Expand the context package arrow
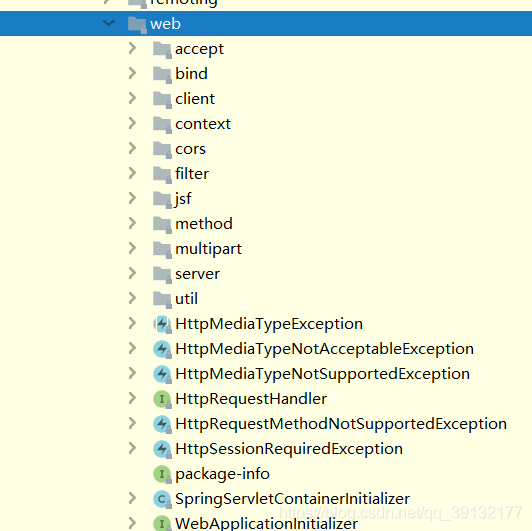Screen dimensions: 532x531 pos(132,123)
